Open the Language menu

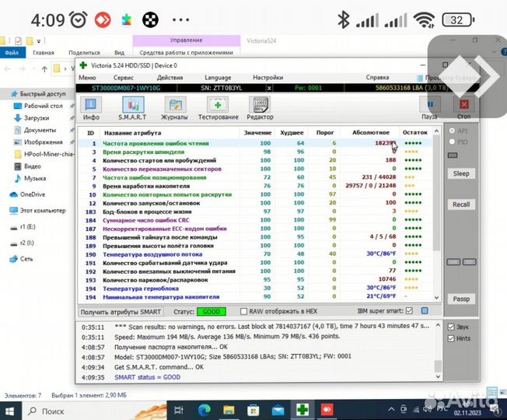click(218, 78)
